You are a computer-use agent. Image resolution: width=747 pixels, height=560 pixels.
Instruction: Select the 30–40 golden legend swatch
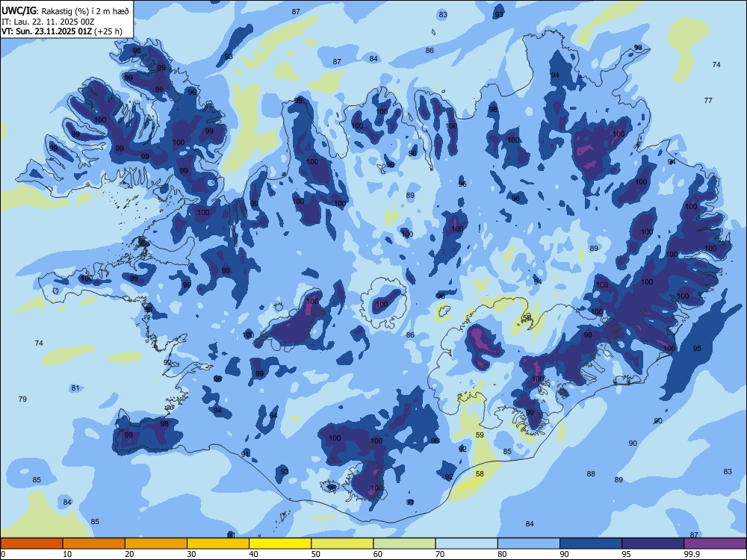pyautogui.click(x=218, y=544)
